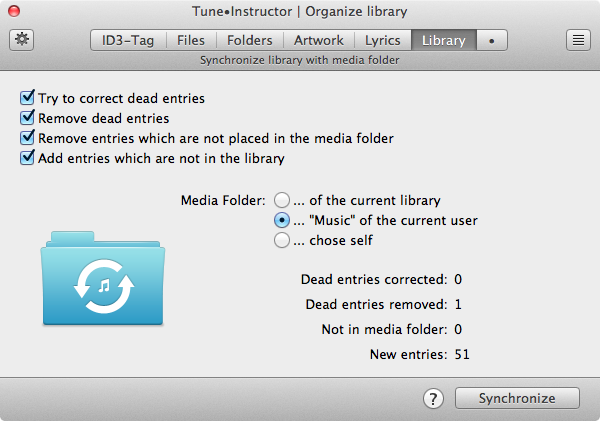Click the New entries count 51
Viewport: 600px width, 421px height.
click(462, 354)
